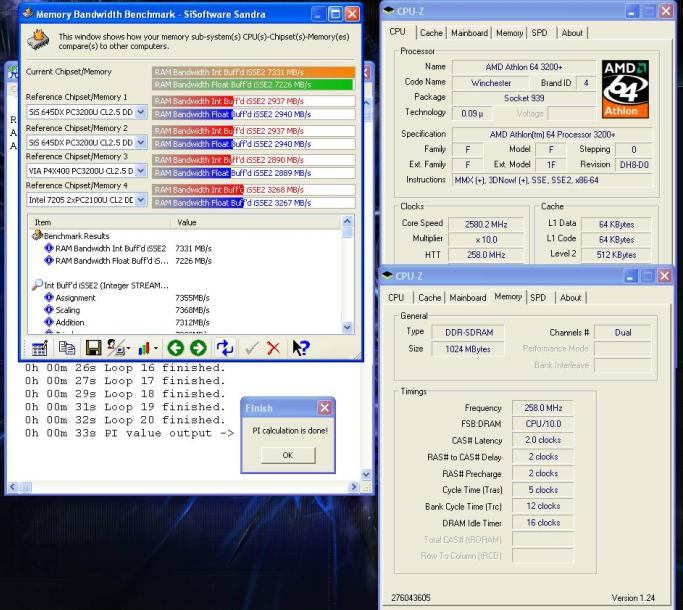This screenshot has width=683, height=610.
Task: Open Mainboard tab in lower CPU-Z
Action: (468, 298)
